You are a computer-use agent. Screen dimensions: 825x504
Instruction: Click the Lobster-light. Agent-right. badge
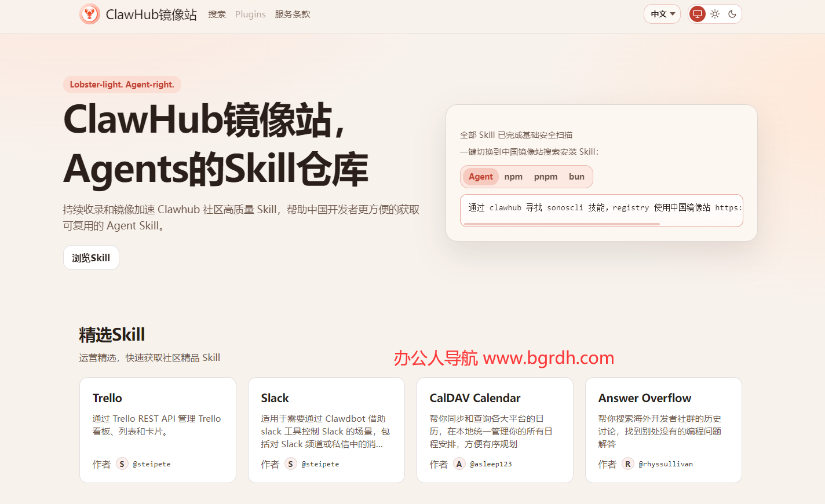[122, 85]
